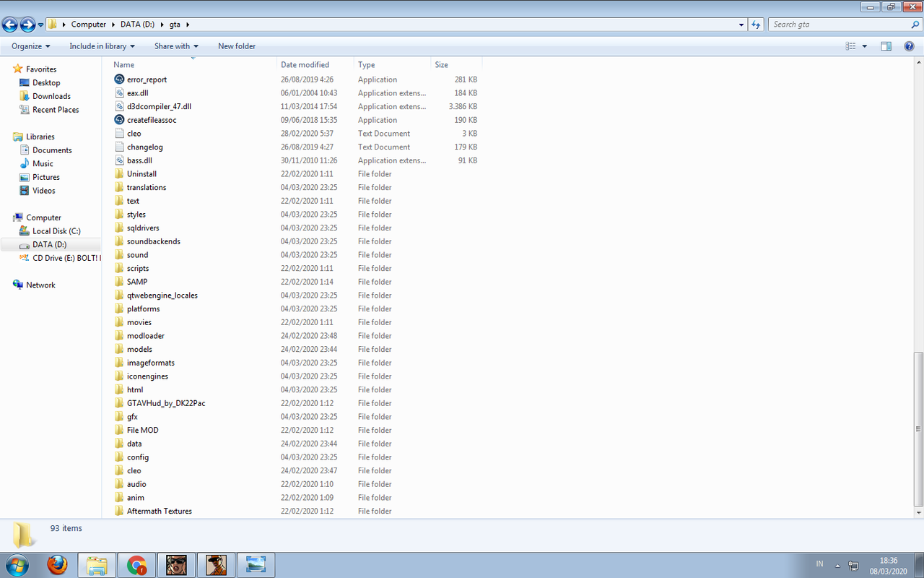924x578 pixels.
Task: Open the Organize dropdown menu
Action: click(31, 46)
